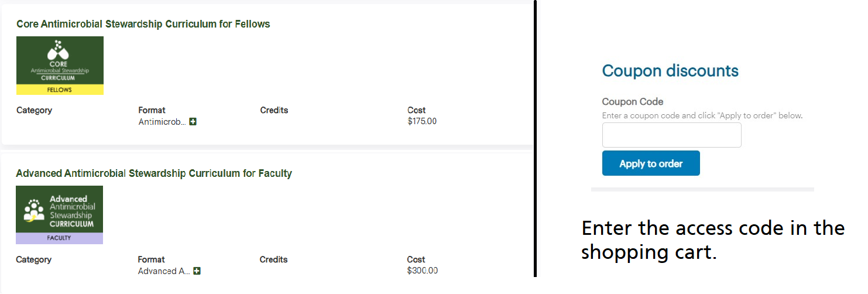This screenshot has width=868, height=294.
Task: Click the Coupon Code field label
Action: (632, 102)
